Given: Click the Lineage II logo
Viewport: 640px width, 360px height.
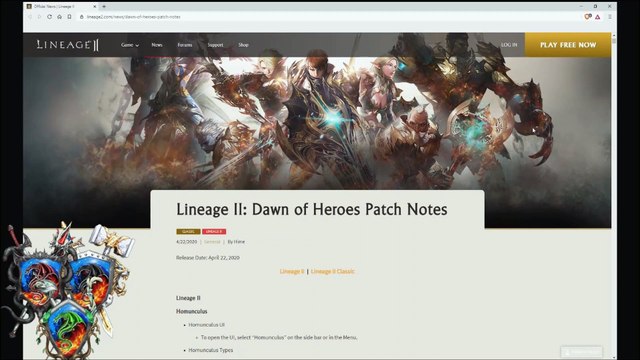Looking at the screenshot, I should pos(68,44).
